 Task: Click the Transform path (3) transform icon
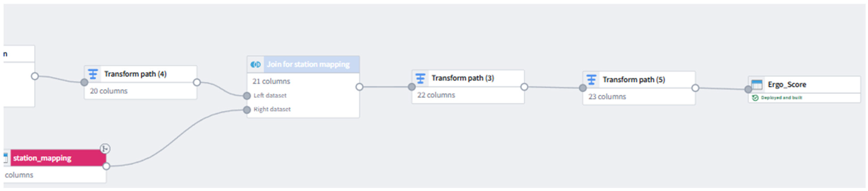coord(420,78)
